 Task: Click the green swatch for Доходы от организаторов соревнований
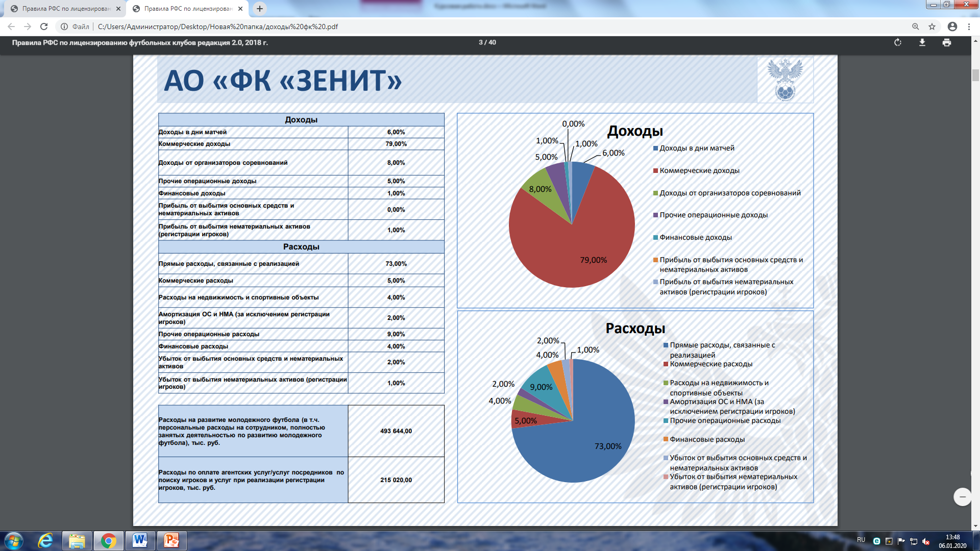(x=655, y=193)
